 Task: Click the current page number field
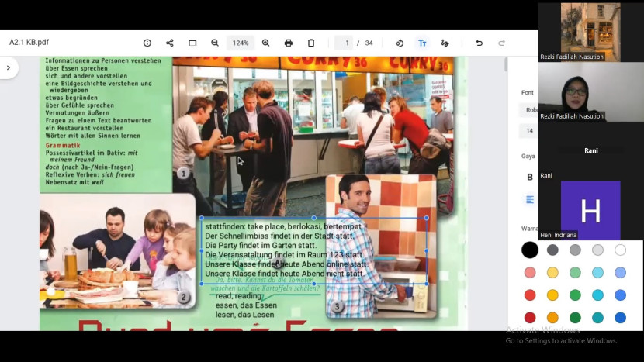pyautogui.click(x=345, y=43)
